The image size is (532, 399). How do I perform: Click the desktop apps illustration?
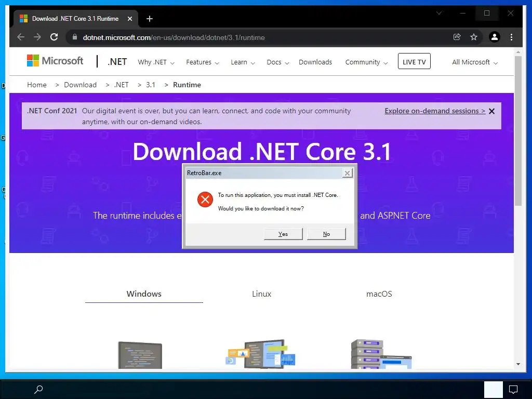point(260,354)
